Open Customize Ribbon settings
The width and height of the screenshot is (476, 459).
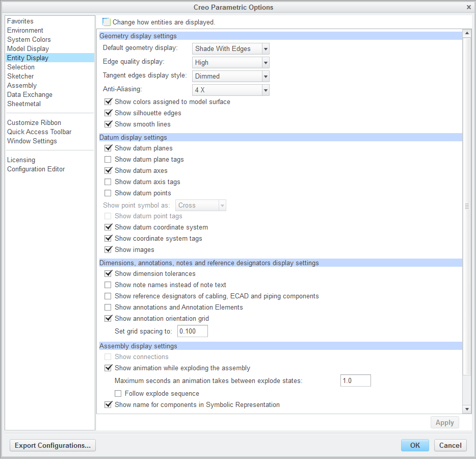point(34,123)
